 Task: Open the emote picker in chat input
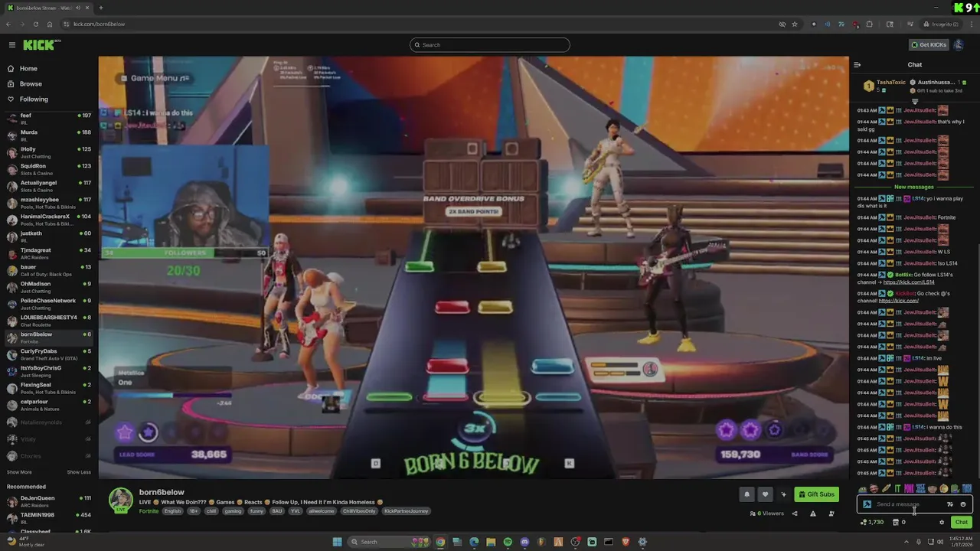(x=963, y=504)
